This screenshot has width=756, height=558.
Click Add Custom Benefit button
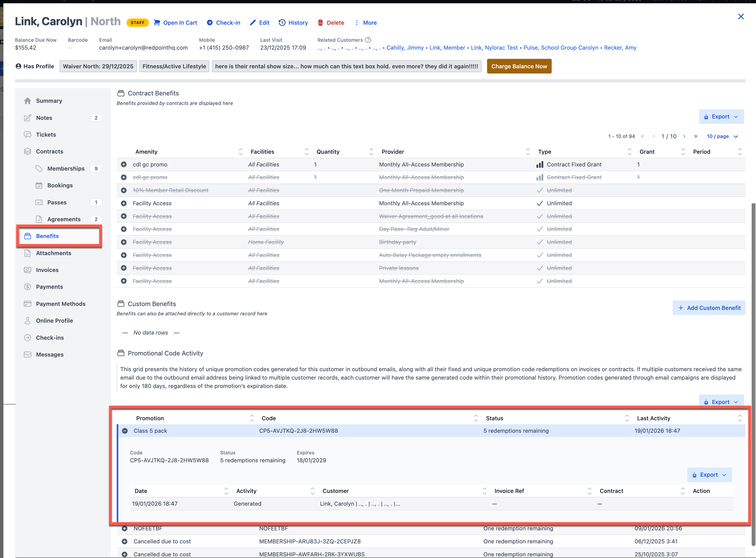pos(709,308)
